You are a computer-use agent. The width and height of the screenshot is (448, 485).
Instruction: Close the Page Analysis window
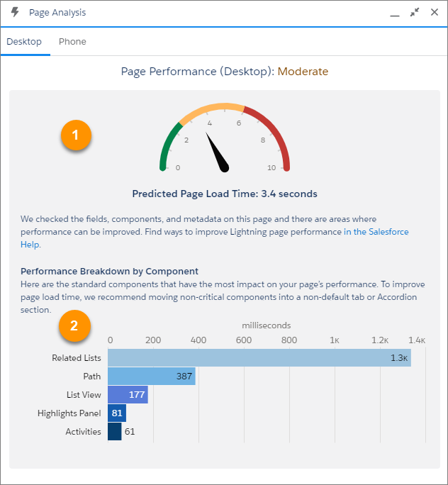[435, 12]
